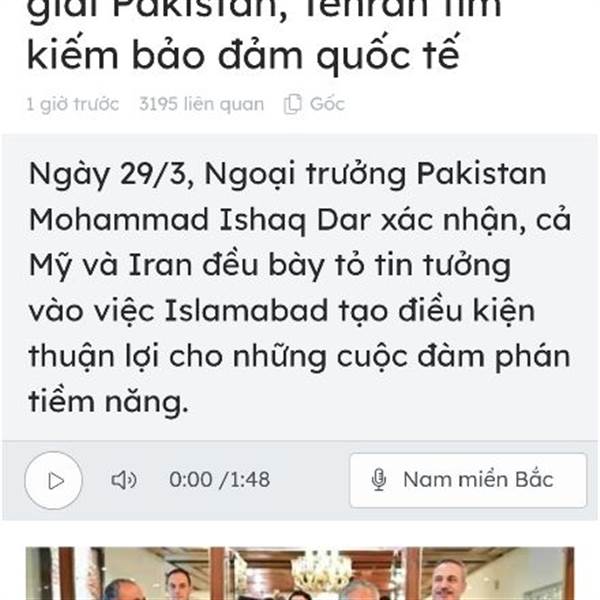The height and width of the screenshot is (600, 600).
Task: Click the word Islamabad in the summary
Action: [246, 311]
